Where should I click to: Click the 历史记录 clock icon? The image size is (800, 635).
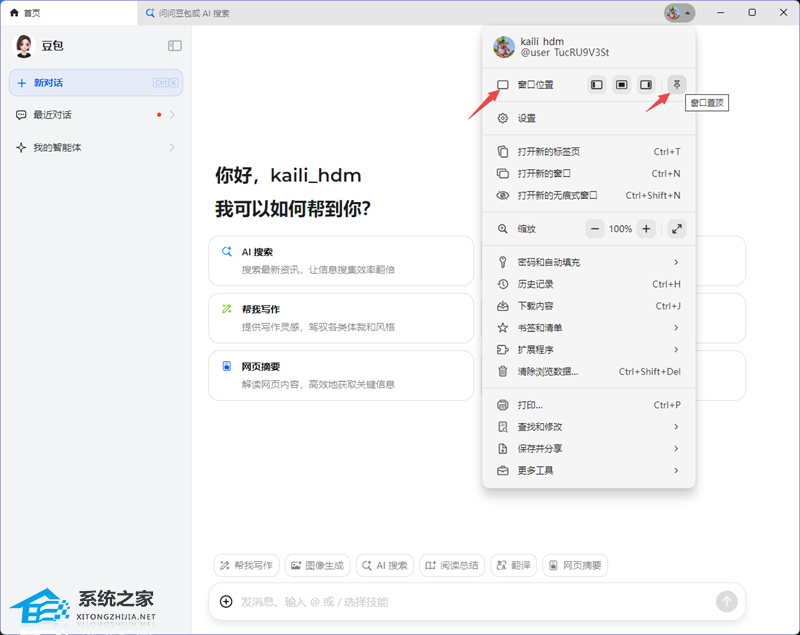pyautogui.click(x=503, y=284)
